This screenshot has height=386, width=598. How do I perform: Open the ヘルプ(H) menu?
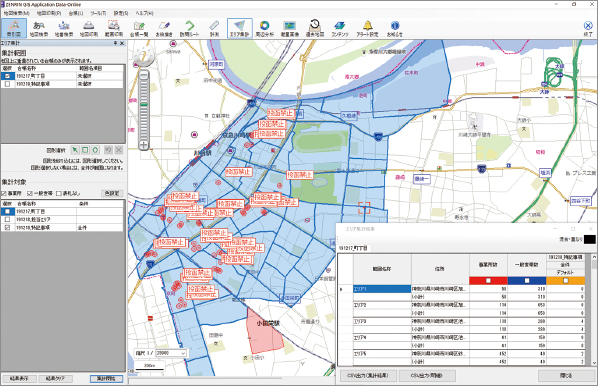tap(145, 13)
